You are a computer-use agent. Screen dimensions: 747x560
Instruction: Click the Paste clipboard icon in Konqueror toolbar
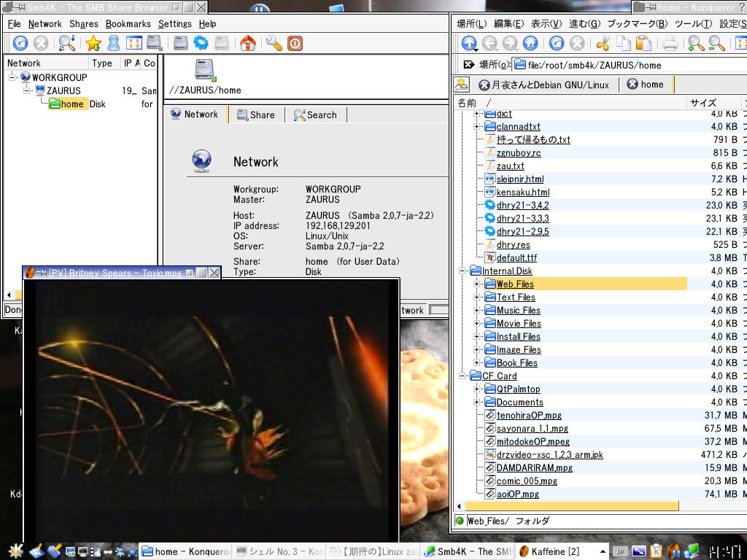(x=643, y=44)
